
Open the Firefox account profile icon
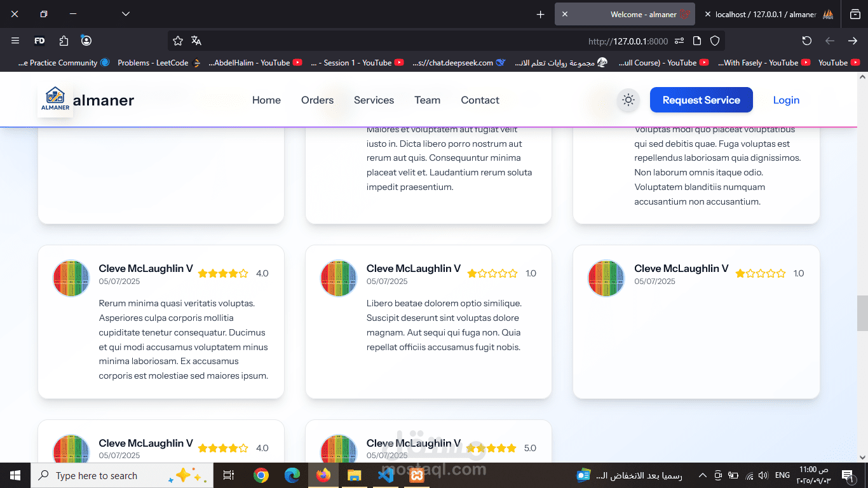[x=86, y=41]
